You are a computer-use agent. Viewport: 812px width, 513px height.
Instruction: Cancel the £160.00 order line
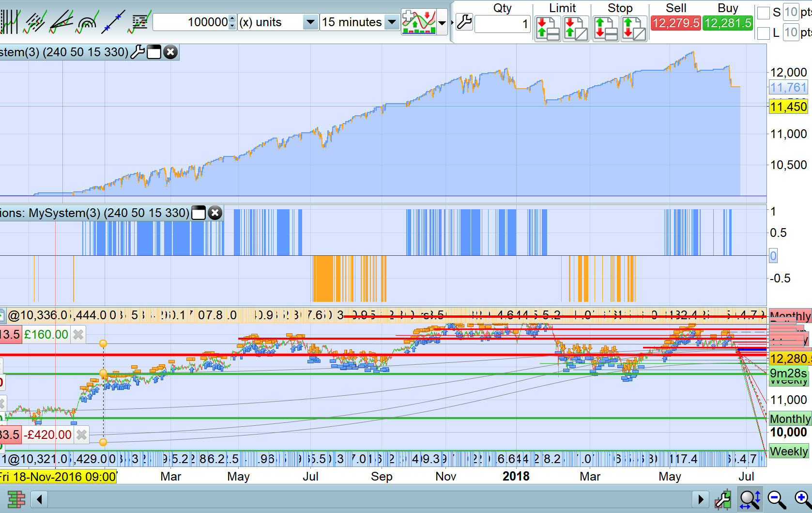point(78,334)
